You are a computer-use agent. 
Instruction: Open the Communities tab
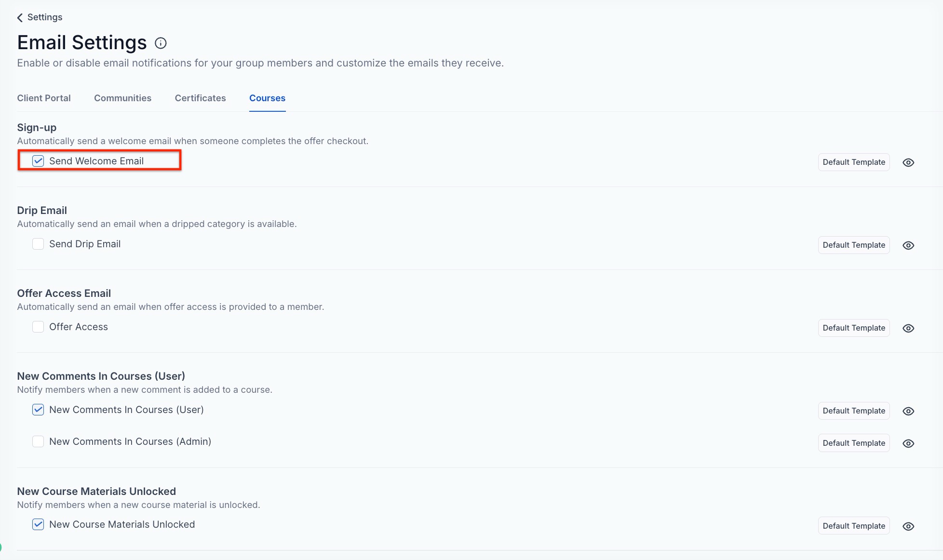click(122, 98)
